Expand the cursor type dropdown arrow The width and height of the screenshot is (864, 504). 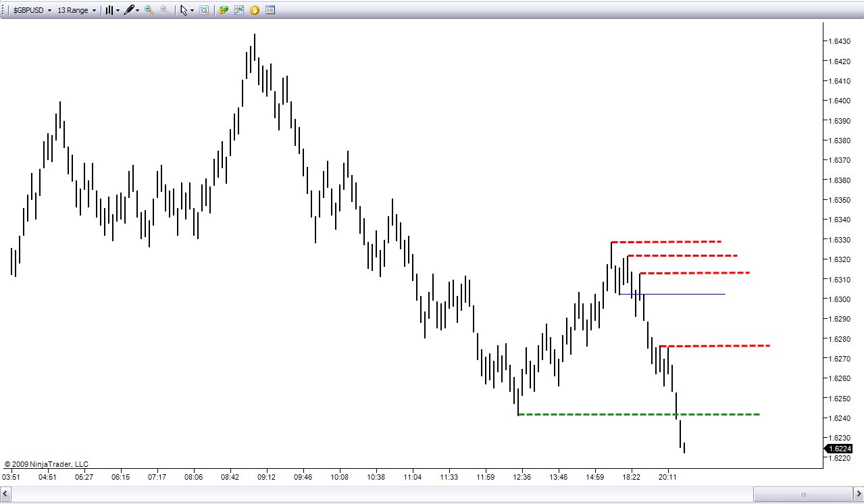[193, 10]
